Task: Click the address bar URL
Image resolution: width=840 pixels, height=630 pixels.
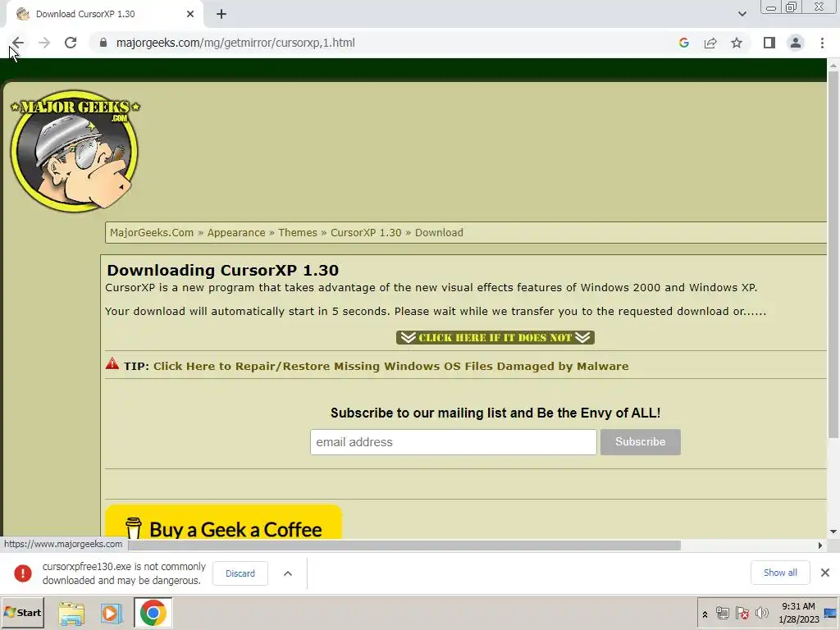Action: pos(235,43)
